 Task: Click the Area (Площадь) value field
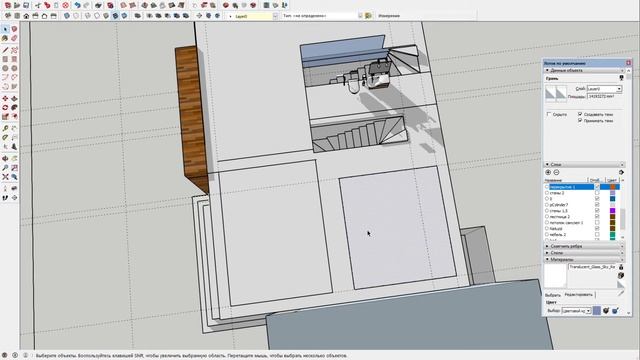tap(604, 97)
